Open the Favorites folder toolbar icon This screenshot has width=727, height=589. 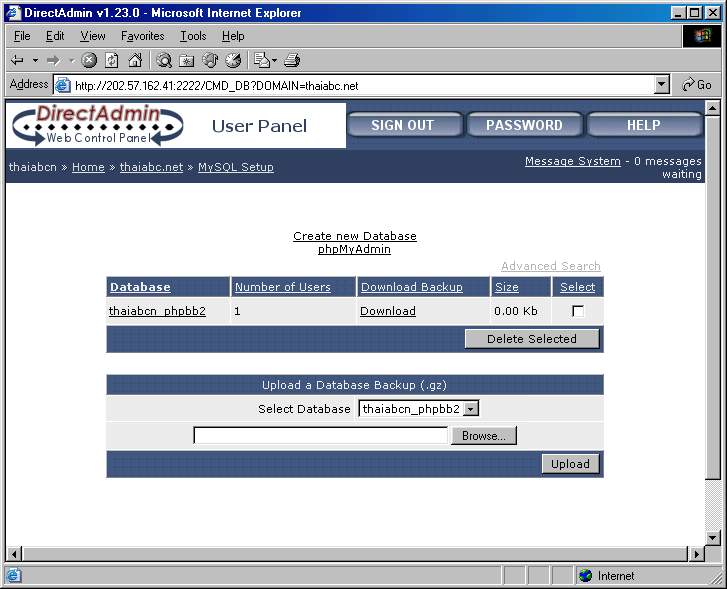187,60
